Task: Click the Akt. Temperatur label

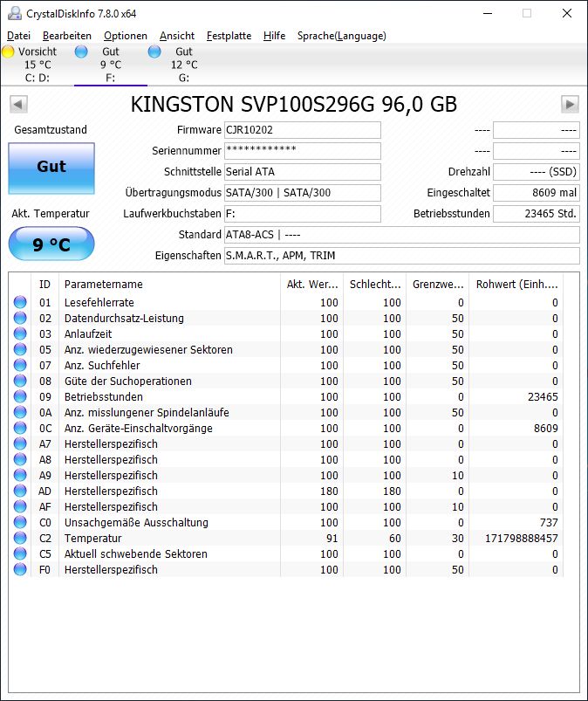Action: [51, 214]
